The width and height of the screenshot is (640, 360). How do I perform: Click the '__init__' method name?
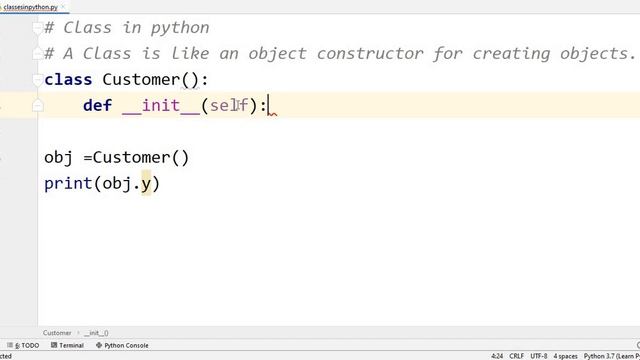(161, 106)
